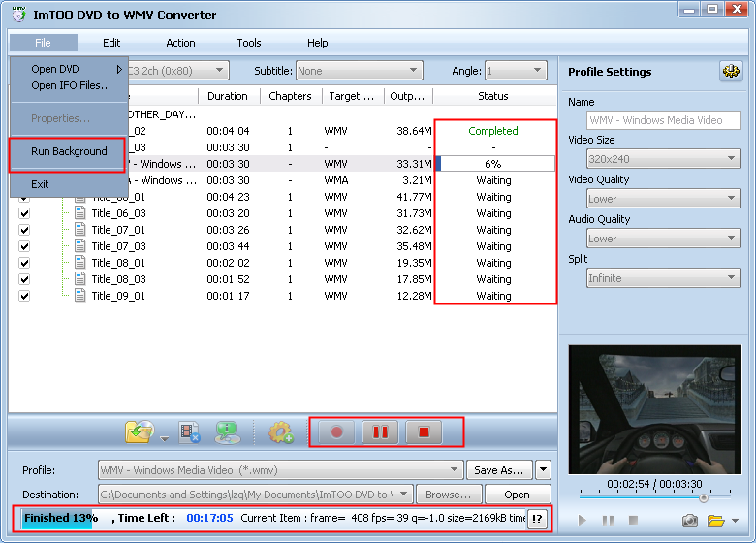Open the audio track dropdown (2ch 0x80)
756x543 pixels.
178,71
